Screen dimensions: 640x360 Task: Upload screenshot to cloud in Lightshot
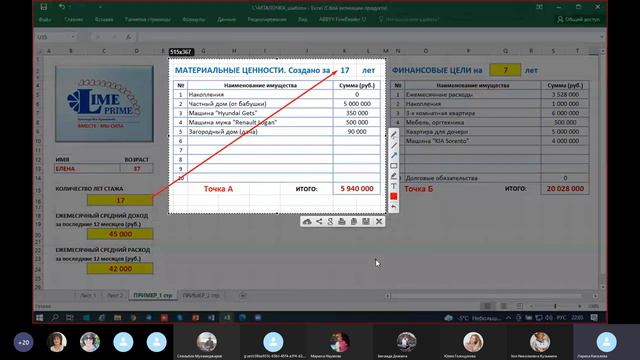(307, 221)
